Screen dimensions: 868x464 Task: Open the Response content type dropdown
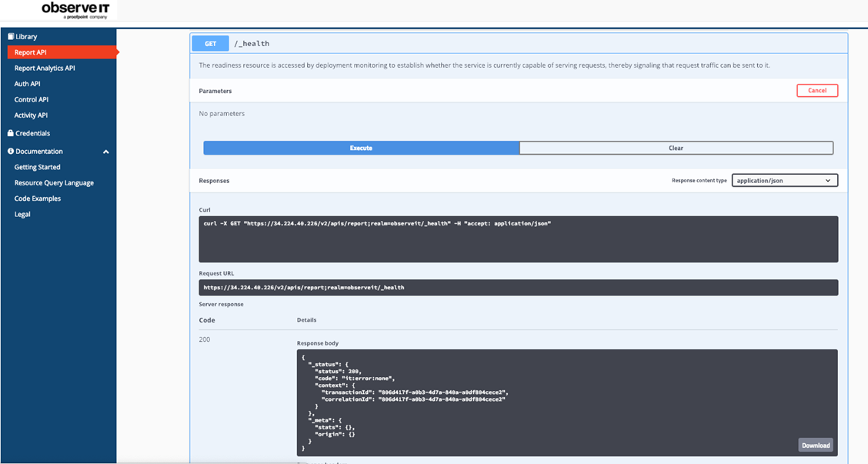click(784, 181)
